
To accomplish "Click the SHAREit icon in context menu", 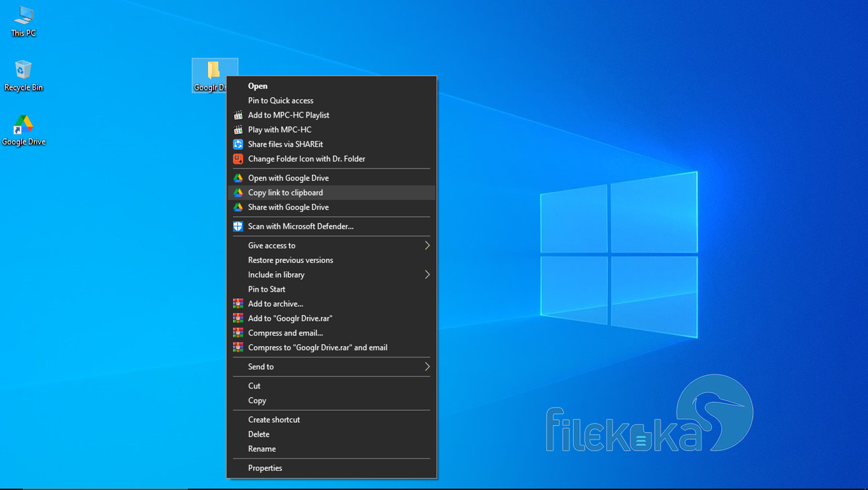I will tap(238, 144).
